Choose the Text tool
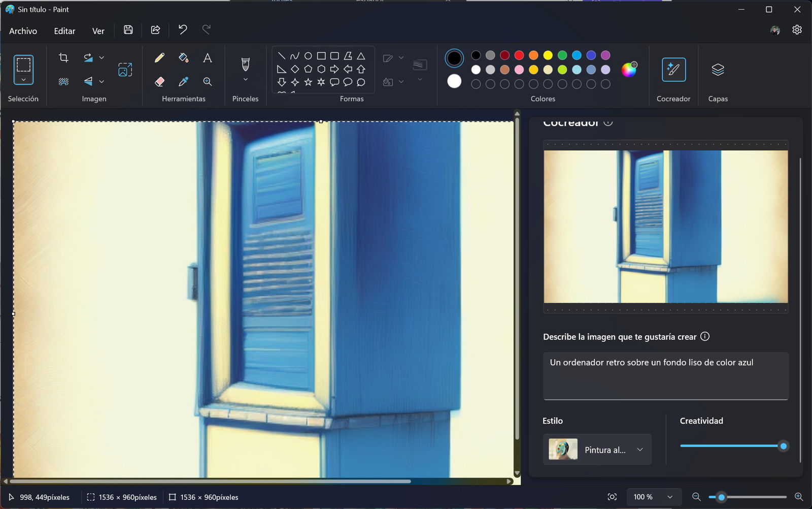The height and width of the screenshot is (509, 812). (x=207, y=58)
